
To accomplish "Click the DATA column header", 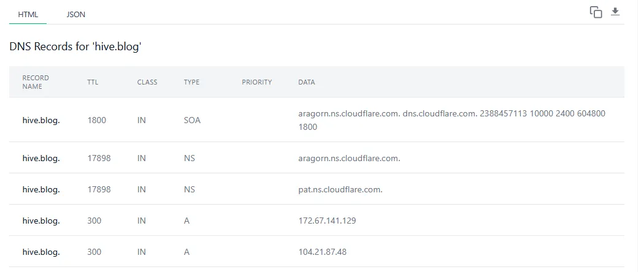I will [x=307, y=82].
